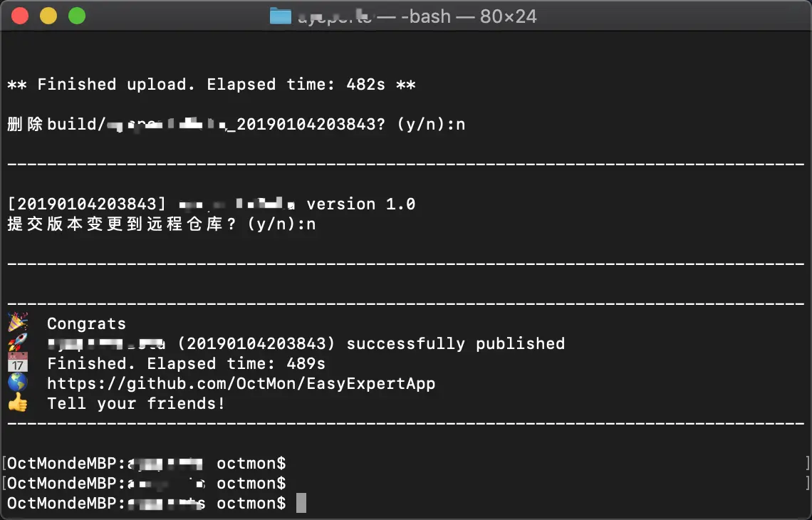Click the terminal cursor block at prompt
This screenshot has height=520, width=812.
pos(301,503)
